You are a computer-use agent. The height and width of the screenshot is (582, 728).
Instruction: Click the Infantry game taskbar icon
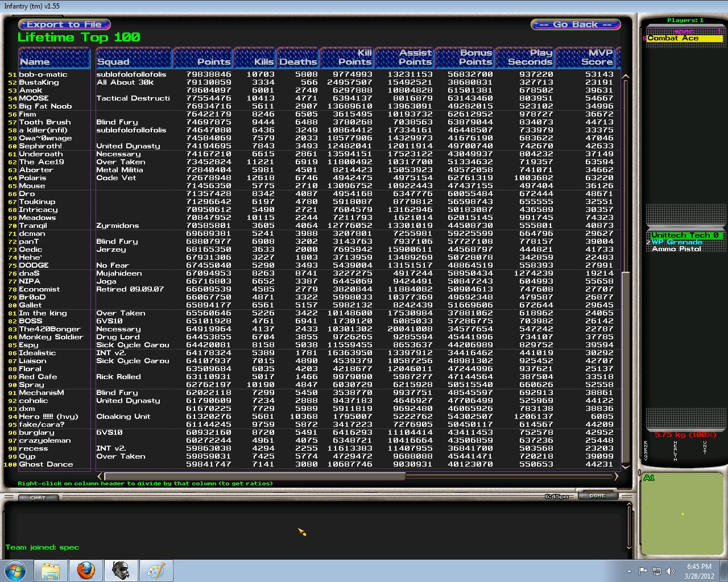pyautogui.click(x=121, y=570)
